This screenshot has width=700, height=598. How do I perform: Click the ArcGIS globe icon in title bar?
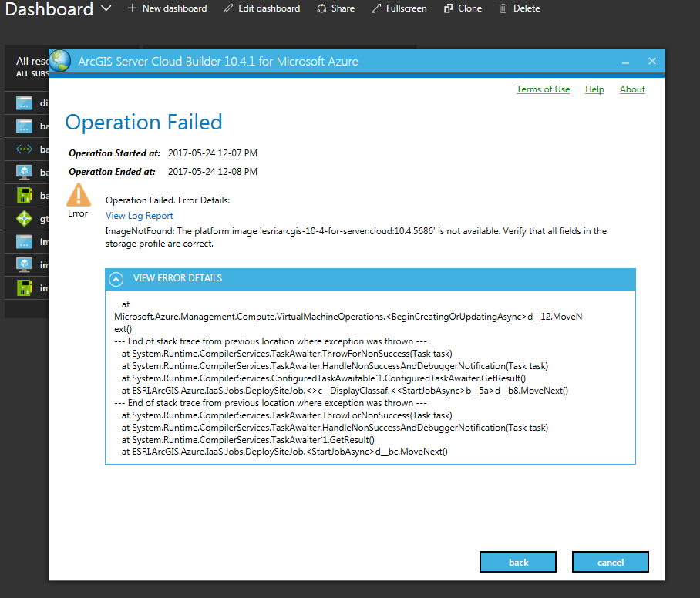(x=60, y=61)
